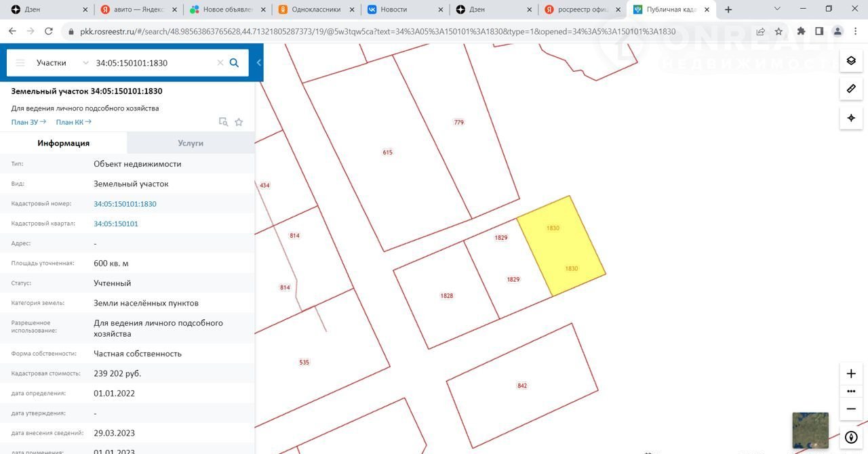
Task: Switch to the Одноклассники browser tab
Action: pos(315,9)
